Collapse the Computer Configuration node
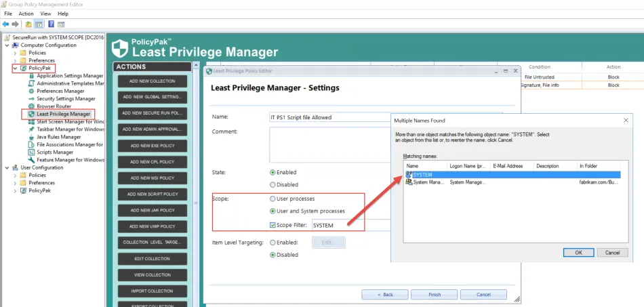This screenshot has height=307, width=644. point(7,45)
